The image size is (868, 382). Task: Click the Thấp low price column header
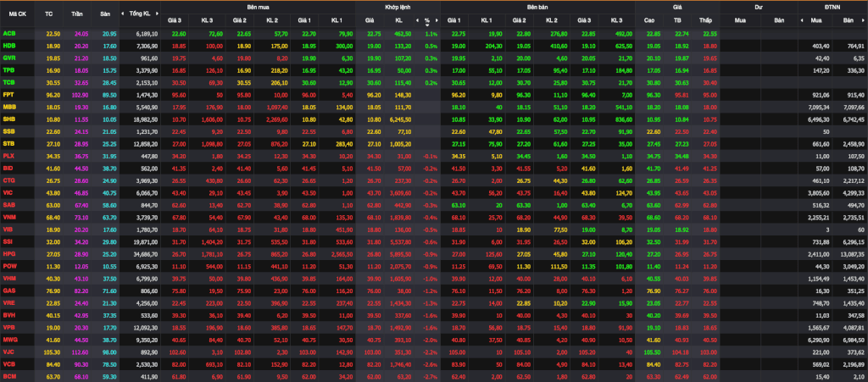point(704,20)
